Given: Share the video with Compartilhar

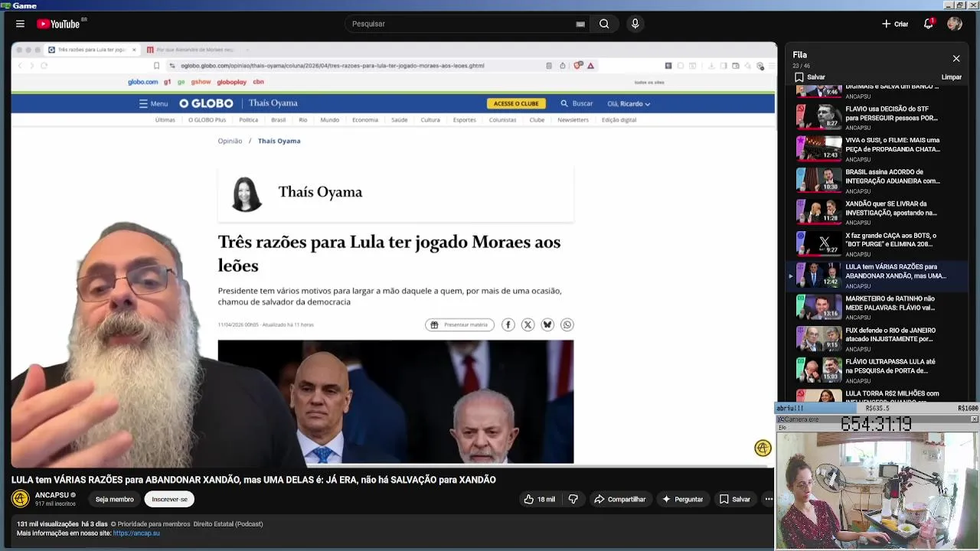Looking at the screenshot, I should (620, 499).
